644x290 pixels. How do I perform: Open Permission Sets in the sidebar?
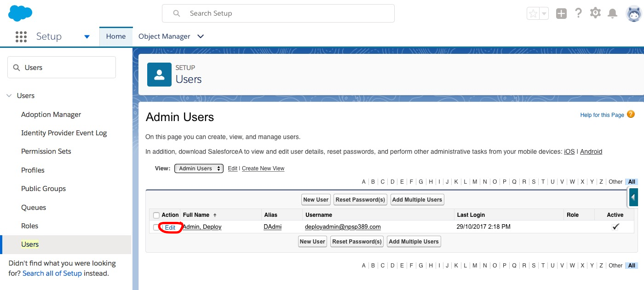click(46, 151)
